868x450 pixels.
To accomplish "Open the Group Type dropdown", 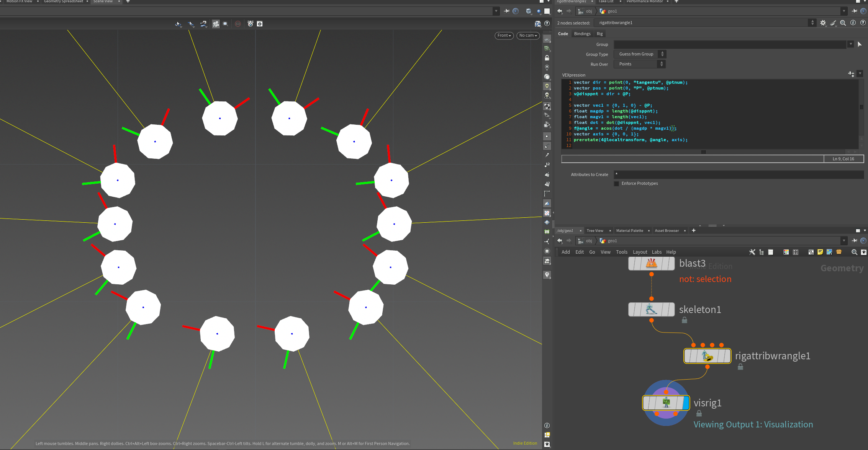I will pyautogui.click(x=639, y=54).
